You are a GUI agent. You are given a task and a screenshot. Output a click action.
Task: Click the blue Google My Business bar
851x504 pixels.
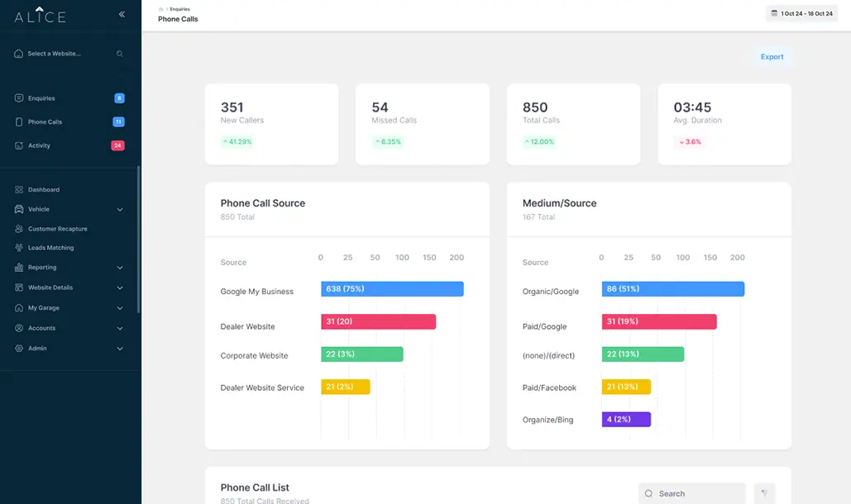coord(392,289)
